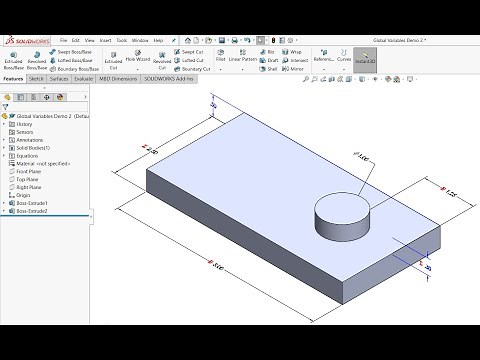Toggle the Select cursor tool in top toolbar
480x360 pixels.
tap(260, 40)
